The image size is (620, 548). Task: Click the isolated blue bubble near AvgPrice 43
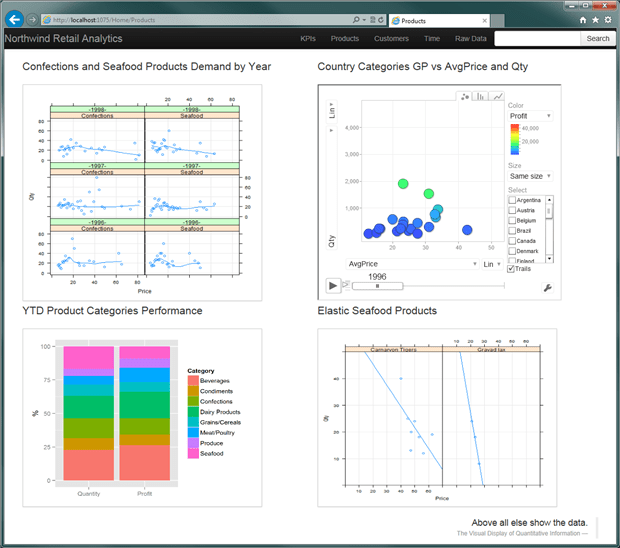tap(467, 230)
